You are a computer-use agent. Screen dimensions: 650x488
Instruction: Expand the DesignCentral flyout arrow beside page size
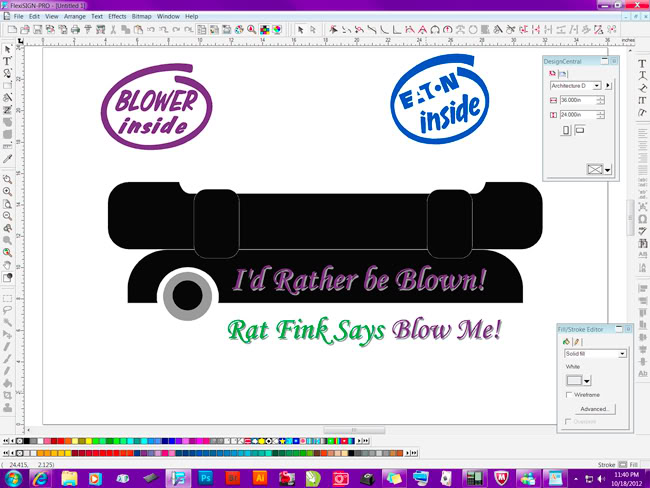(608, 85)
